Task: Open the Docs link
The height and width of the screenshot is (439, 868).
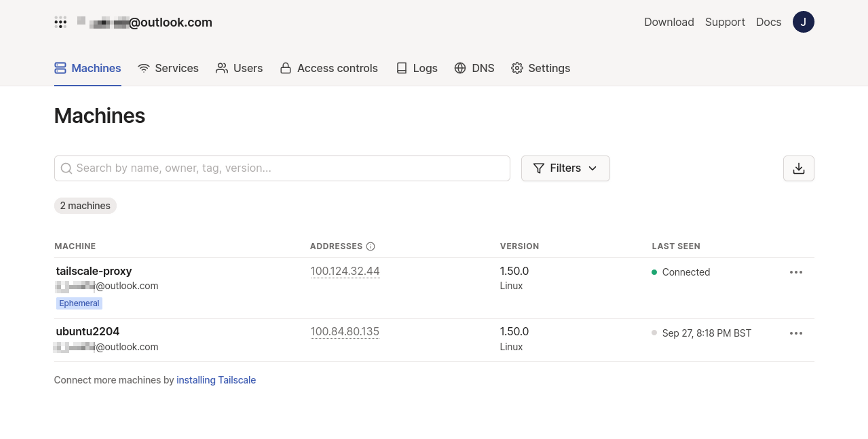Action: coord(768,22)
